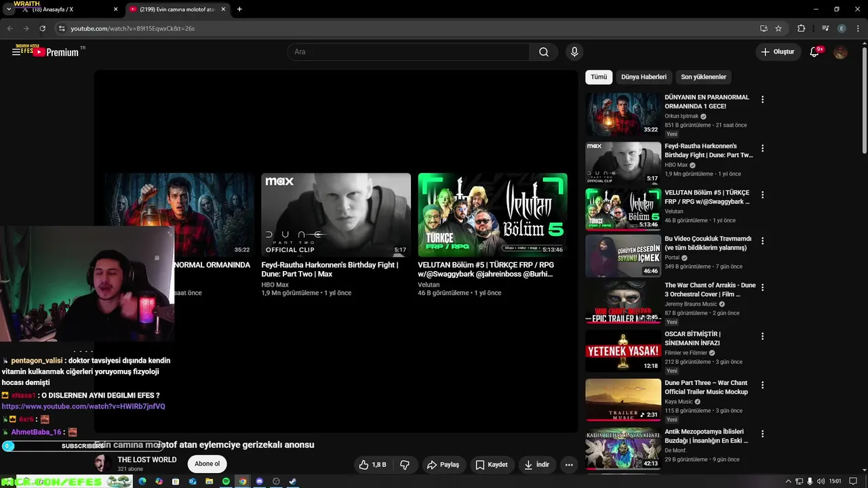
Task: Select the Dünya Haberleri filter chip
Action: [644, 77]
